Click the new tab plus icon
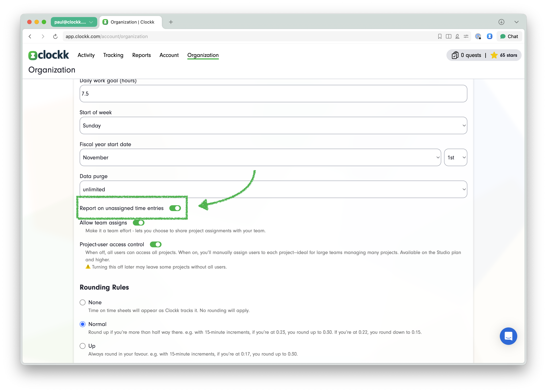The image size is (547, 392). 171,22
